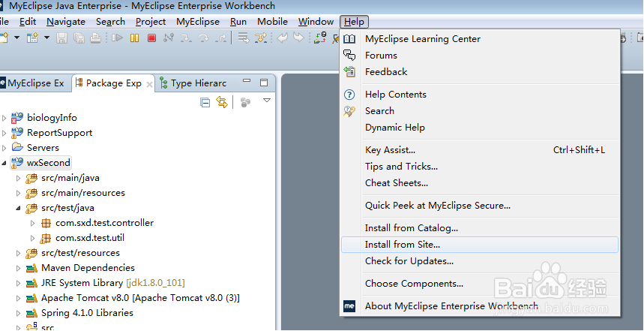Click the Drop to Frame icon
Viewport: 644px width, 331px height.
[x=244, y=38]
